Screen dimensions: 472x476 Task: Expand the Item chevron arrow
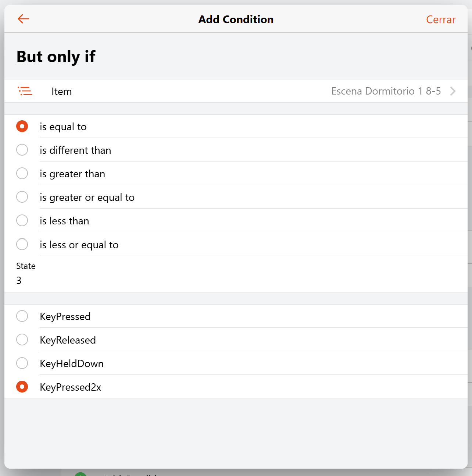453,91
